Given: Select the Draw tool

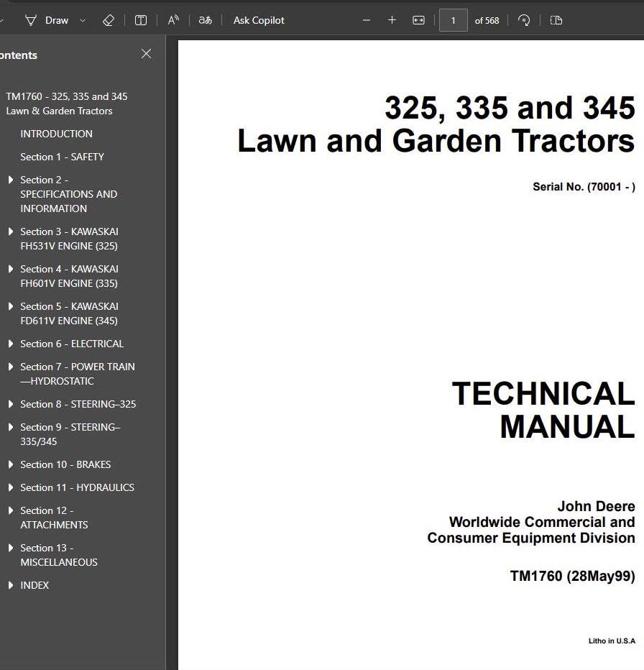Looking at the screenshot, I should [x=47, y=20].
